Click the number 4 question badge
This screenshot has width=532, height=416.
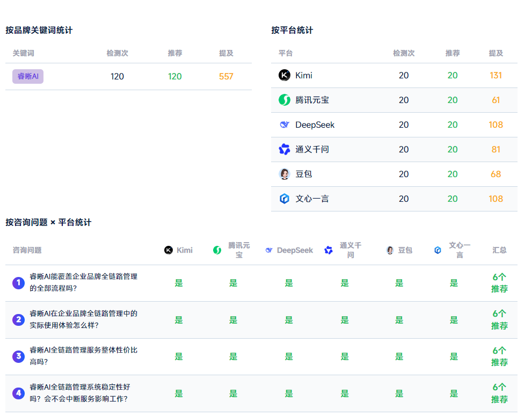pyautogui.click(x=19, y=393)
